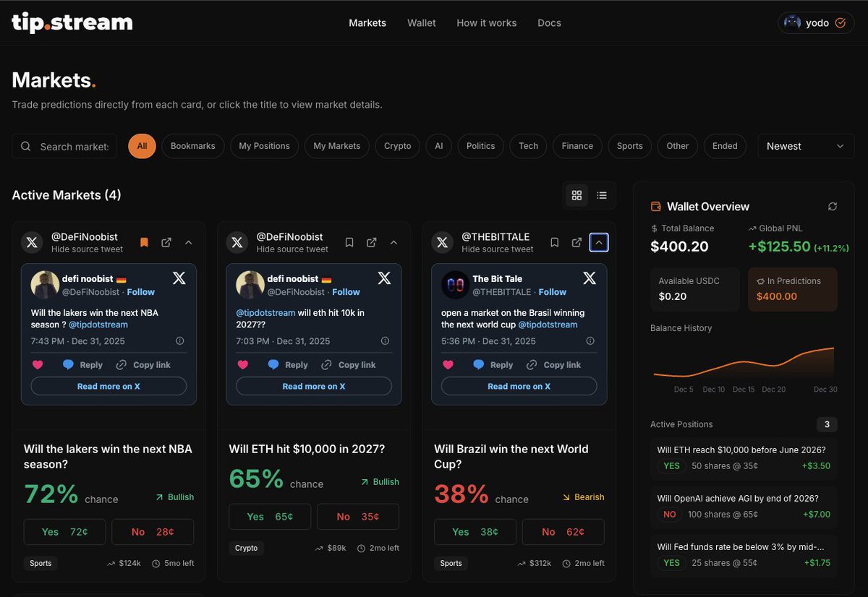Click the In Predictions $400.00 tile
This screenshot has width=868, height=597.
click(x=793, y=289)
